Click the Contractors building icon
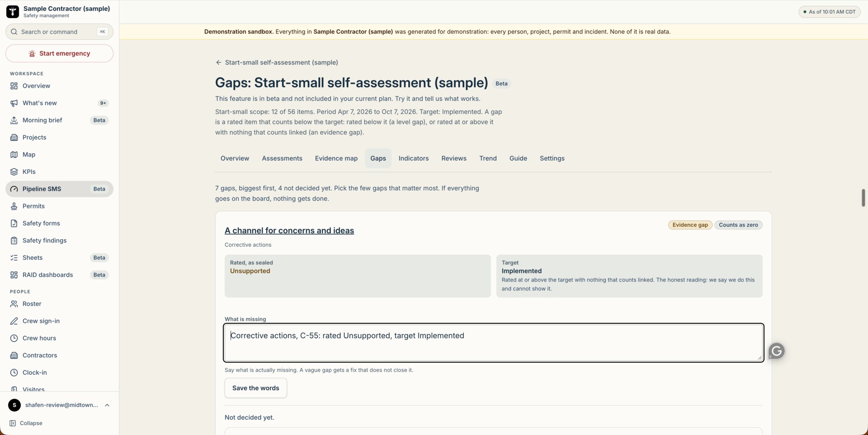 tap(14, 355)
